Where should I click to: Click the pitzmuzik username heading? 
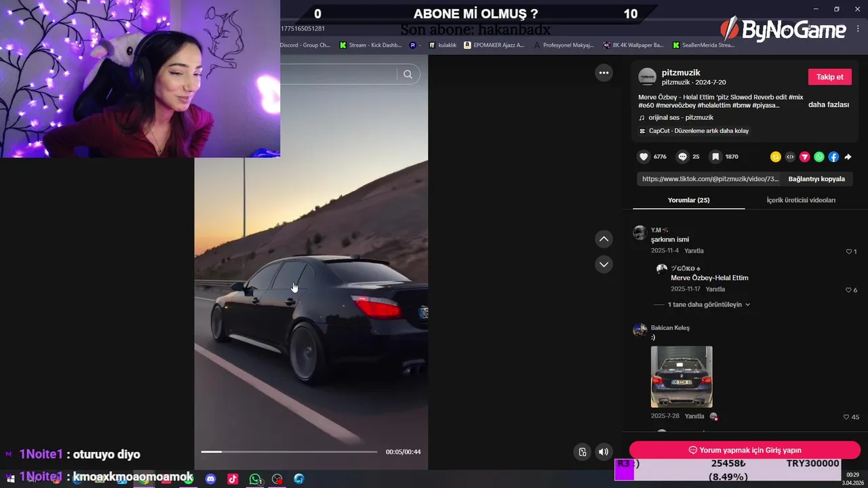point(681,73)
